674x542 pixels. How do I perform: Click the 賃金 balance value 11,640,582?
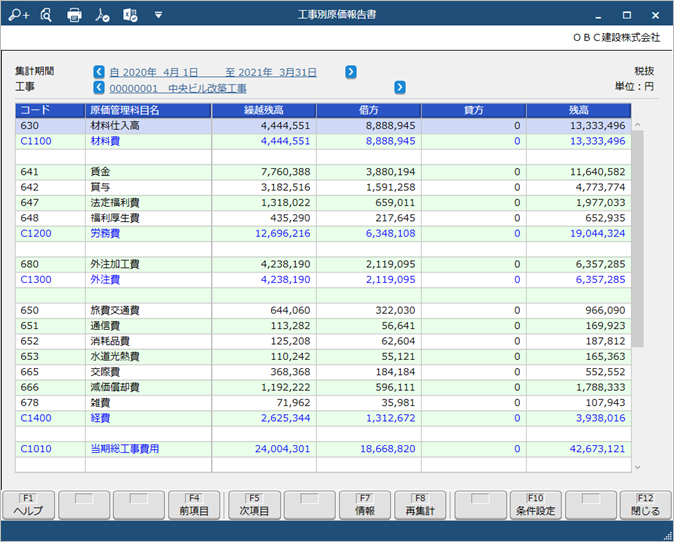coord(597,172)
